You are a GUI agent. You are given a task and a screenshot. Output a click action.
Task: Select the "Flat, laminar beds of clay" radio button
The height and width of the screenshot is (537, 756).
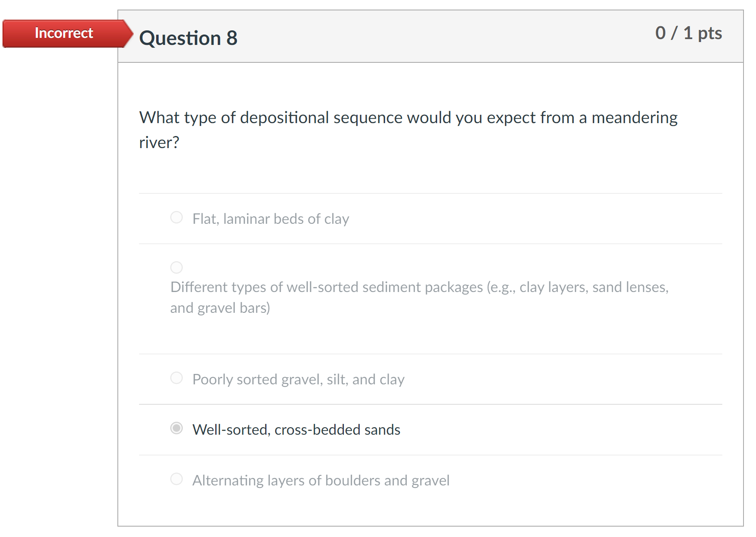coord(177,218)
